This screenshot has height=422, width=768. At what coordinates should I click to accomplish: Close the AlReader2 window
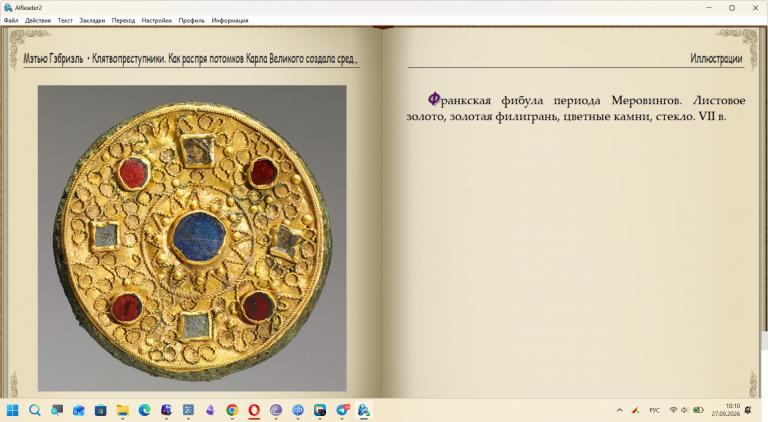755,8
